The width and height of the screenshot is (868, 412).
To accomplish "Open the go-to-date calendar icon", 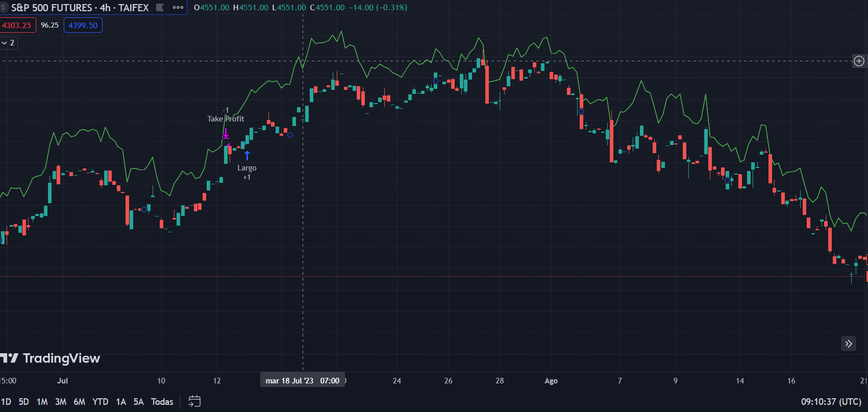I will (194, 401).
